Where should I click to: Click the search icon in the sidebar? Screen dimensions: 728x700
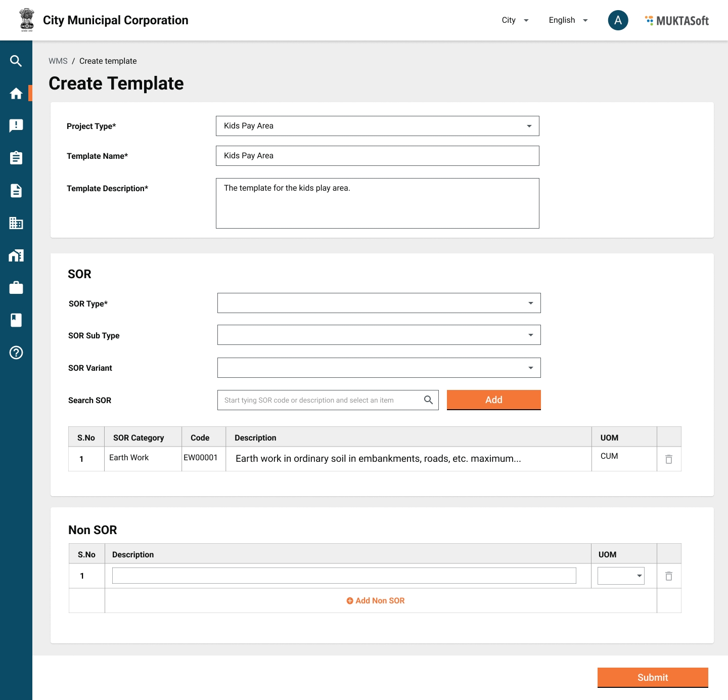point(16,61)
